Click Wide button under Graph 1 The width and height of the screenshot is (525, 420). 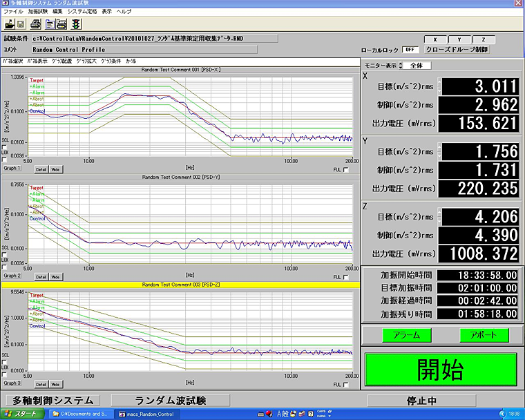tap(55, 169)
